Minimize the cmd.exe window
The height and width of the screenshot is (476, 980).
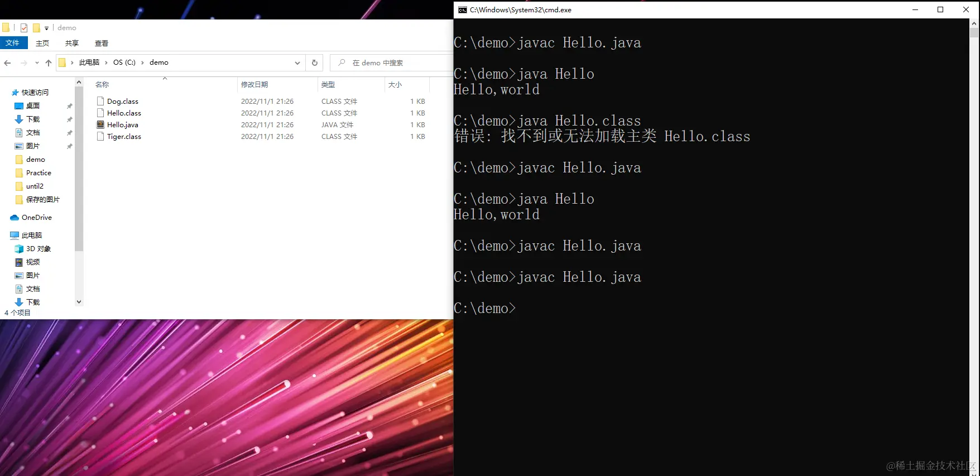[x=915, y=9]
